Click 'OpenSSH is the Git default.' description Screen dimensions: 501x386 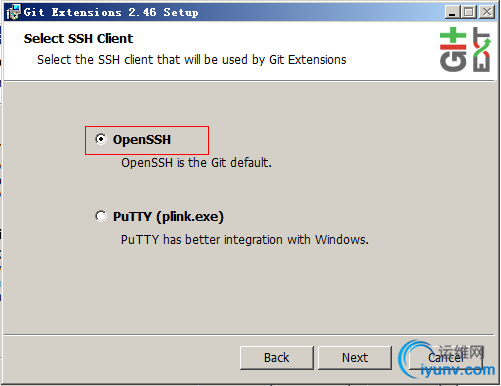point(196,163)
